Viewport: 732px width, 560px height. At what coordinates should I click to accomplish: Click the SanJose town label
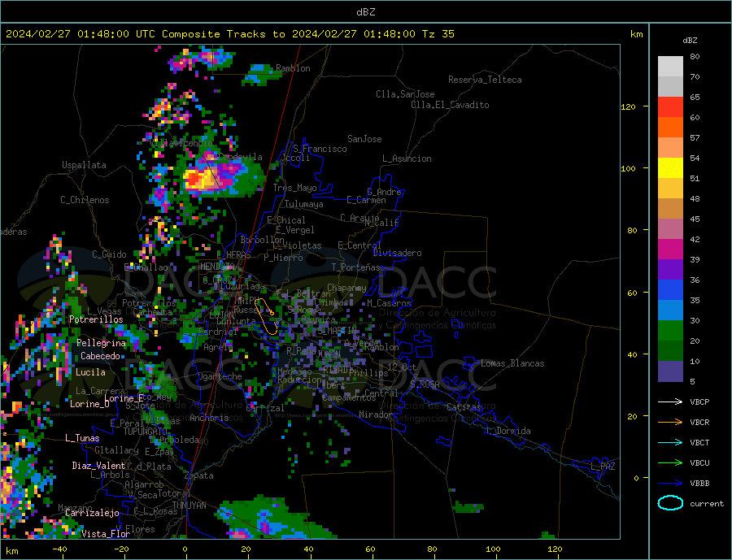coord(364,139)
